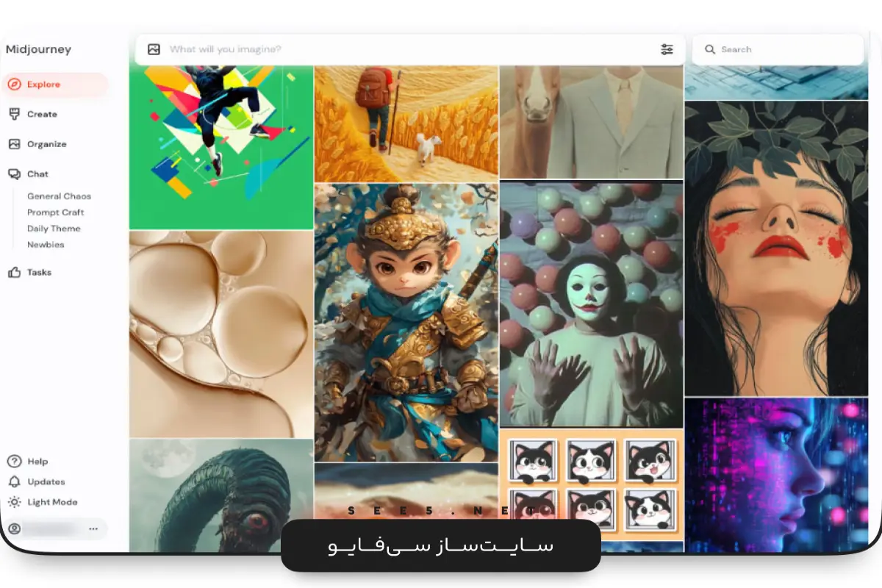Click the user profile avatar icon
Screen dimensions: 882x588
[x=14, y=528]
